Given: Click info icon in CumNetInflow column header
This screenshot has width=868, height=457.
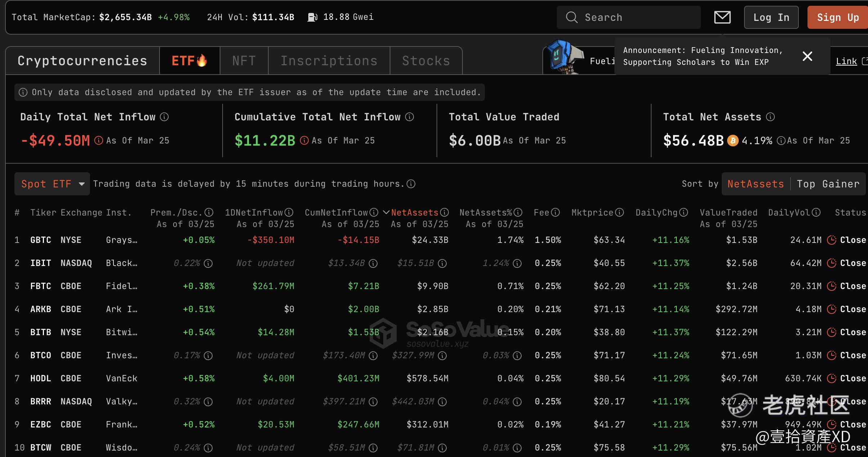Looking at the screenshot, I should pyautogui.click(x=374, y=212).
